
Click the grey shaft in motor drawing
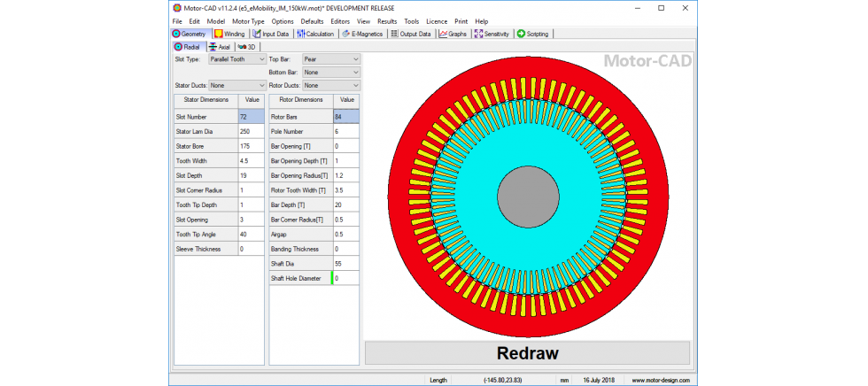(528, 196)
